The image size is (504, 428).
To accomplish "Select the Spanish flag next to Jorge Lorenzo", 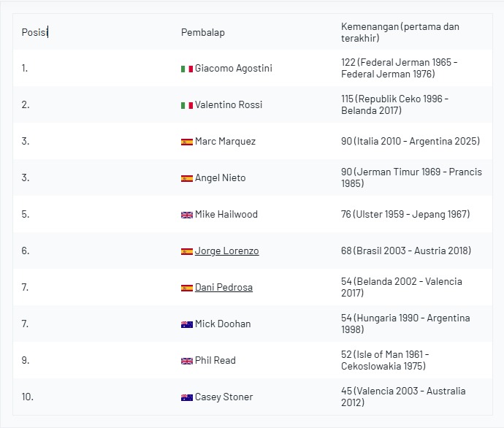I will tap(186, 251).
